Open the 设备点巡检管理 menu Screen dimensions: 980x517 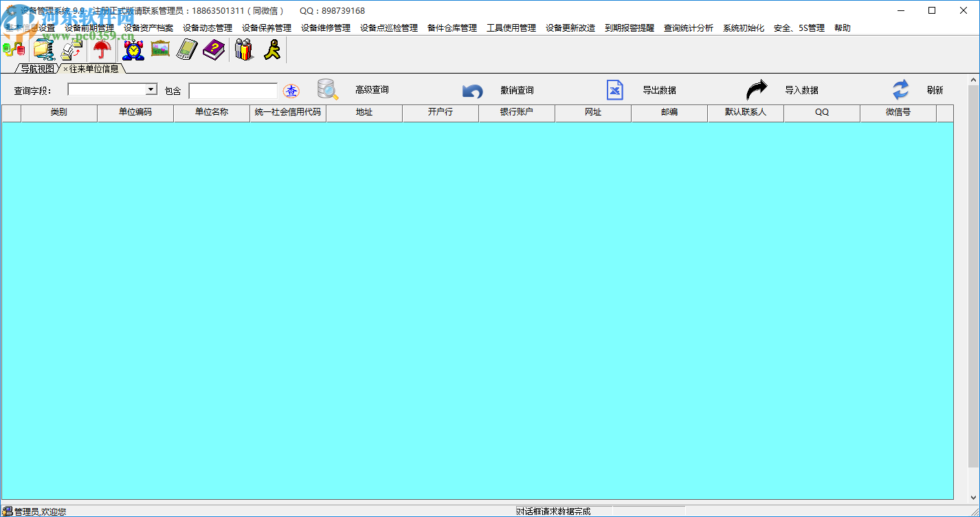pos(389,28)
